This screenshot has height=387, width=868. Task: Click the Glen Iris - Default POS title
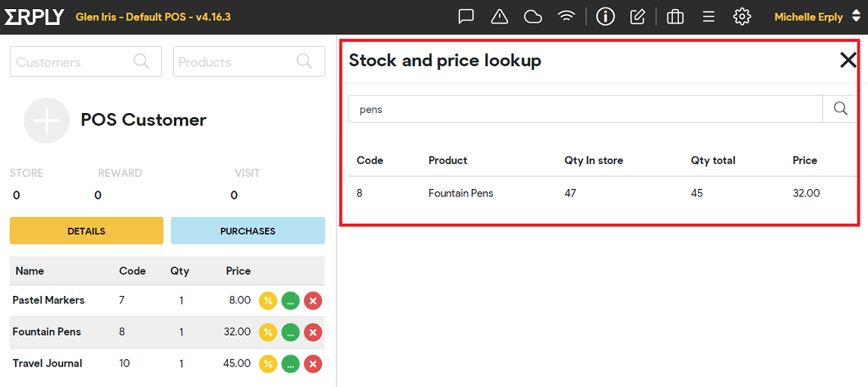click(x=153, y=17)
